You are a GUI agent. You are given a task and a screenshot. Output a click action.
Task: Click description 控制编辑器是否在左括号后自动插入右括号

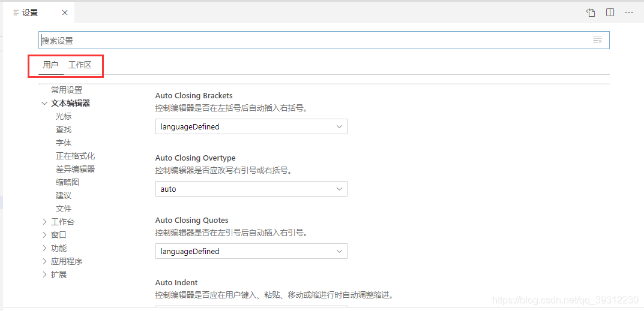click(x=232, y=108)
